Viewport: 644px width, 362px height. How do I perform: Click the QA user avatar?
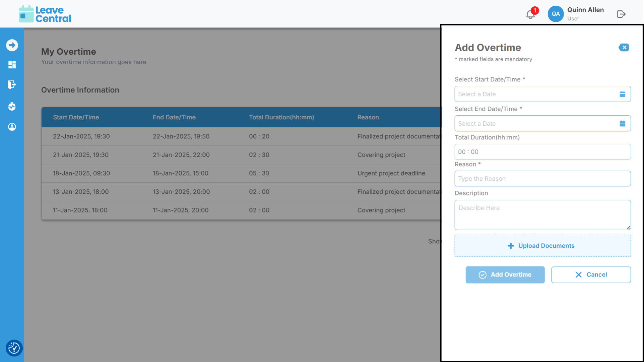tap(556, 14)
